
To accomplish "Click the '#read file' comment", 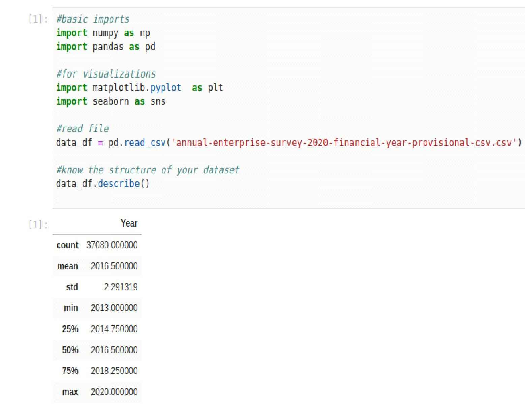I will (83, 129).
